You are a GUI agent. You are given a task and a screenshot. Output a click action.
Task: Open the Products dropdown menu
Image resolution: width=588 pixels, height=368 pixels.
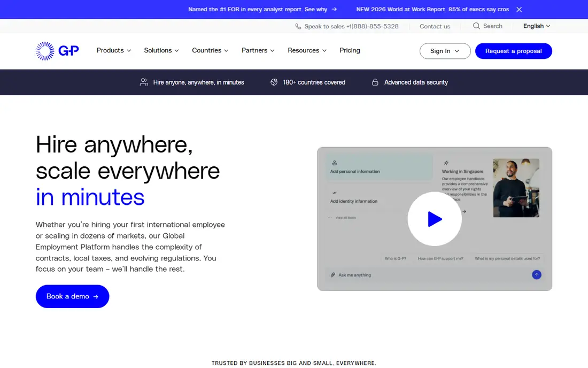[114, 50]
